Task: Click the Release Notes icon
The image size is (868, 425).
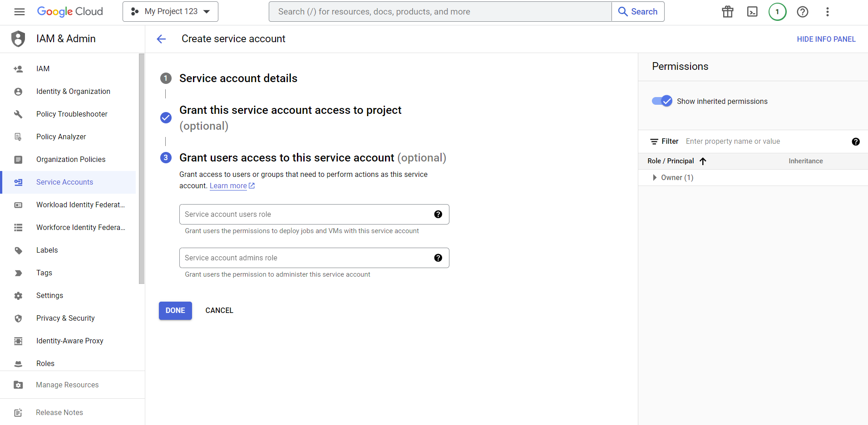Action: pos(18,413)
